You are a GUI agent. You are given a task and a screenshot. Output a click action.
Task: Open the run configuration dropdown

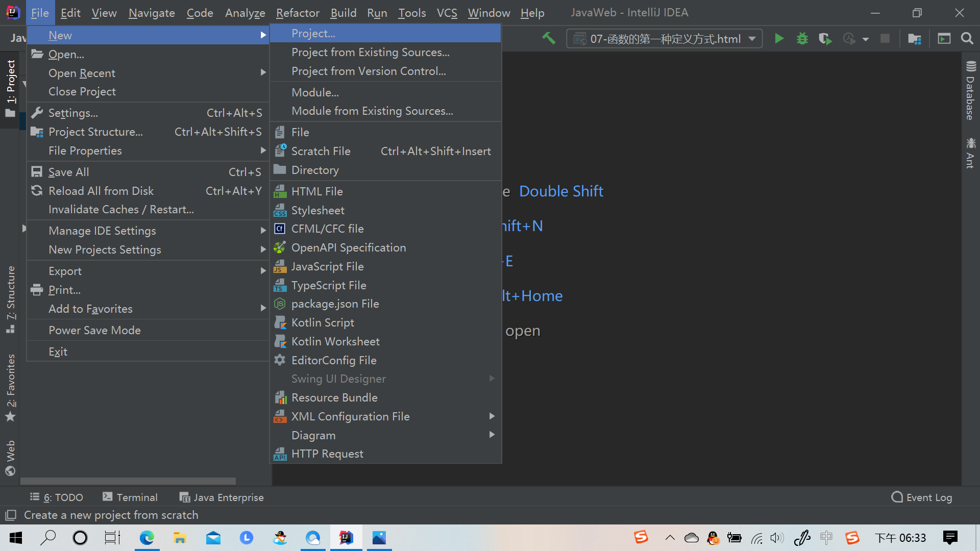pos(752,38)
